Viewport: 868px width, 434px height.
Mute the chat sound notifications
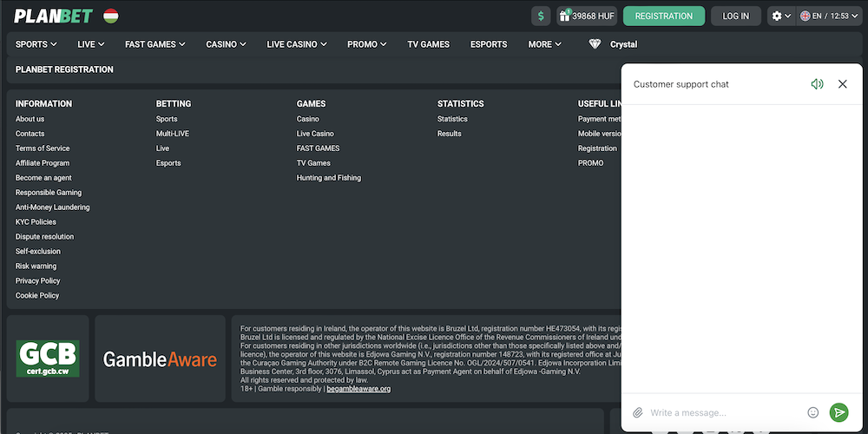tap(817, 84)
